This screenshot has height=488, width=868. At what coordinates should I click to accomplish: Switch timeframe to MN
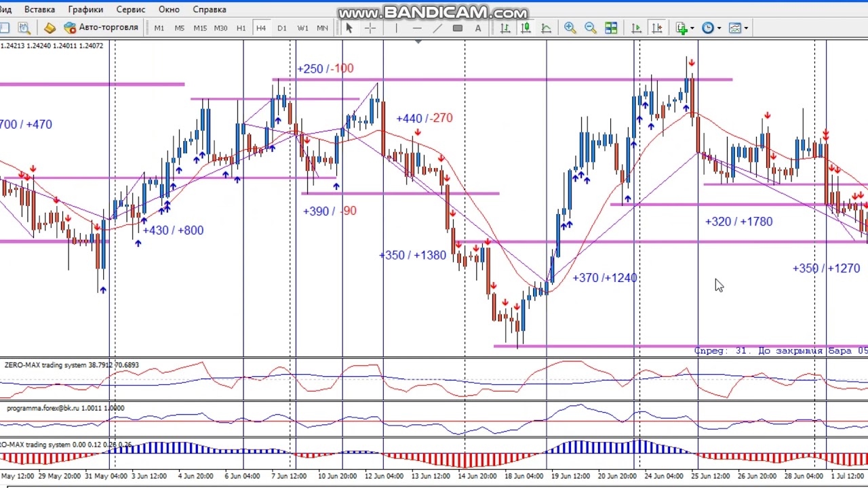coord(322,28)
